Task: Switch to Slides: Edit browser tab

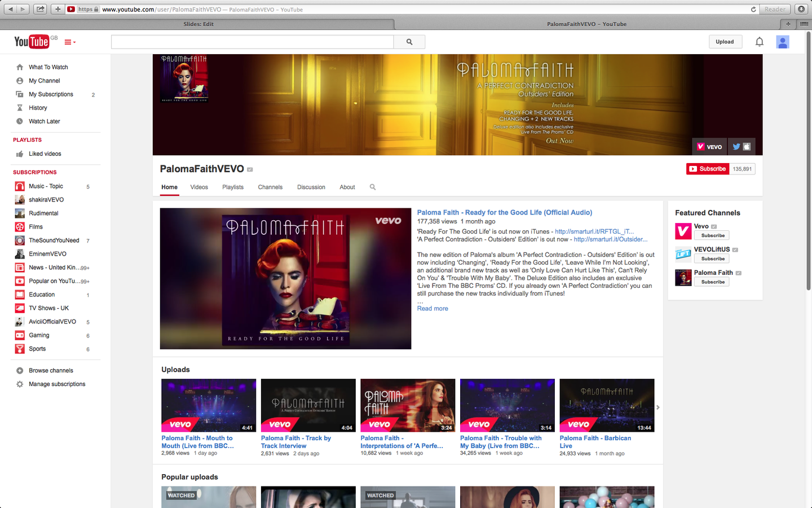Action: (x=197, y=24)
